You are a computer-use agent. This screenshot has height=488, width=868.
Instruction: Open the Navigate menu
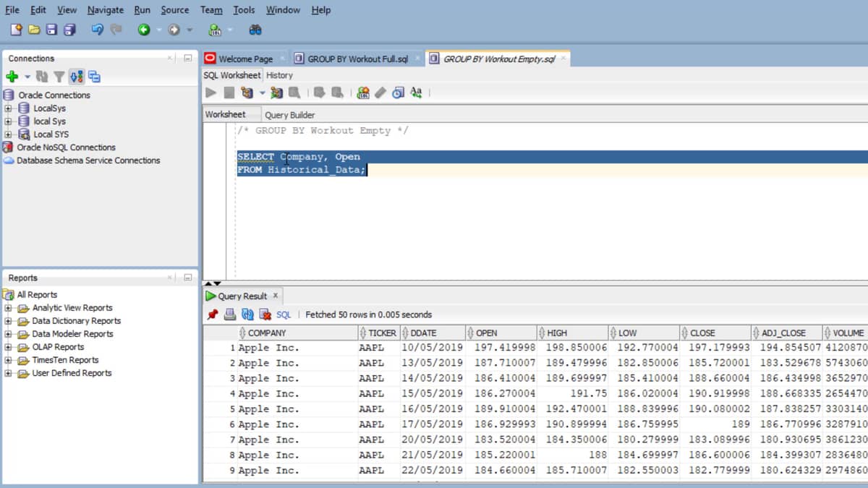pos(105,9)
